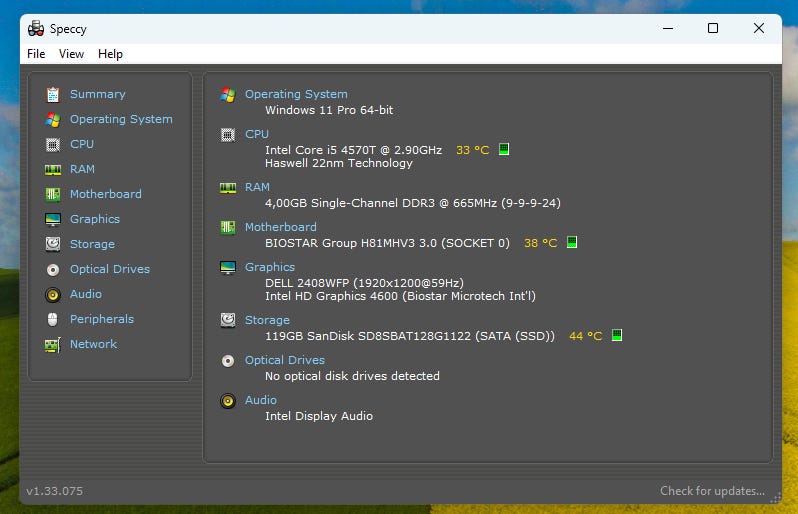Open the Graphics section in sidebar

(x=95, y=219)
